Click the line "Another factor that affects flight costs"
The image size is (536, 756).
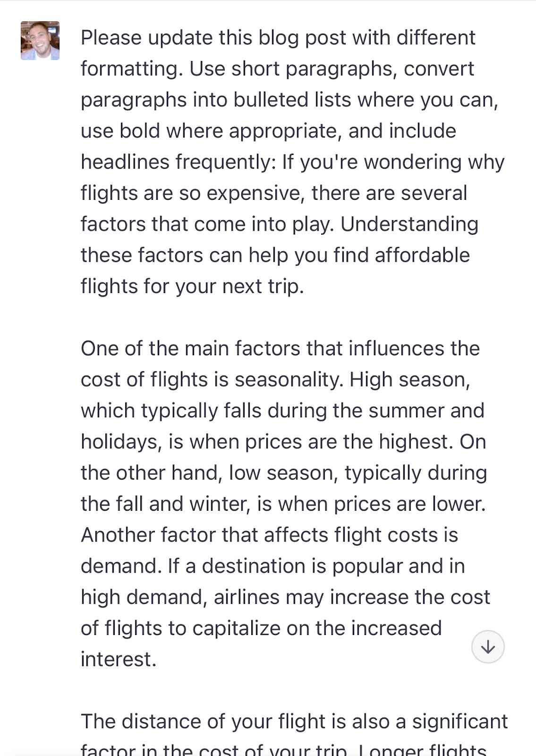coord(269,535)
